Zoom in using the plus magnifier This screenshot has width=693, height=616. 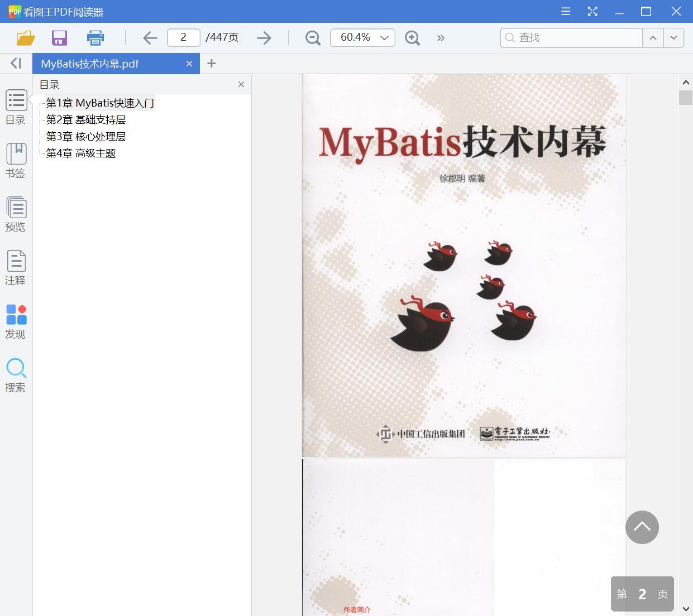click(x=412, y=37)
